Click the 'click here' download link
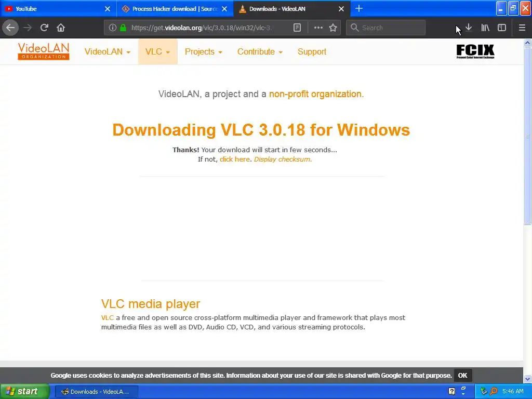 tap(235, 159)
